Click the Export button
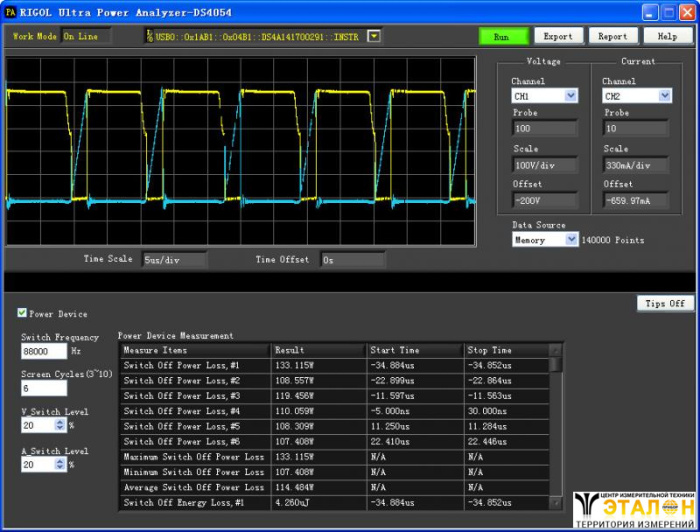700x532 pixels. [x=558, y=36]
